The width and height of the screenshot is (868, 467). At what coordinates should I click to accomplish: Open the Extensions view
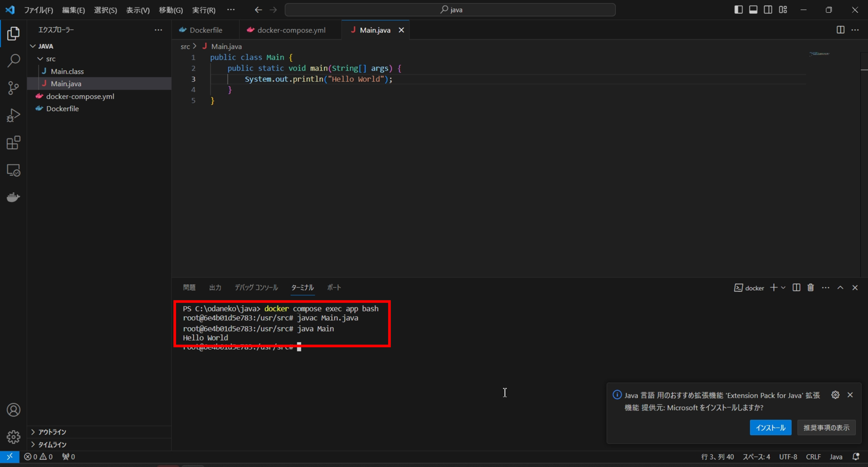(14, 143)
